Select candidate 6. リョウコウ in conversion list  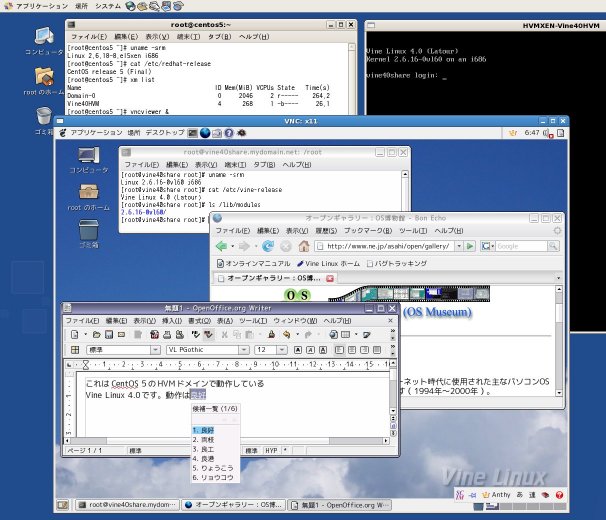[215, 478]
